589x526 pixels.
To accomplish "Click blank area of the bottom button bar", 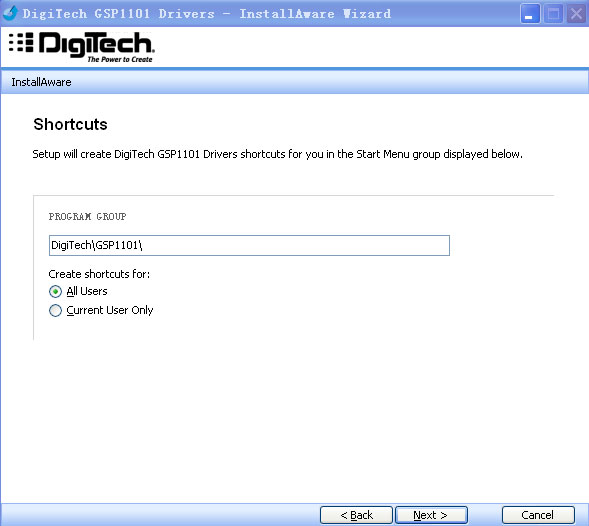I will [x=158, y=515].
